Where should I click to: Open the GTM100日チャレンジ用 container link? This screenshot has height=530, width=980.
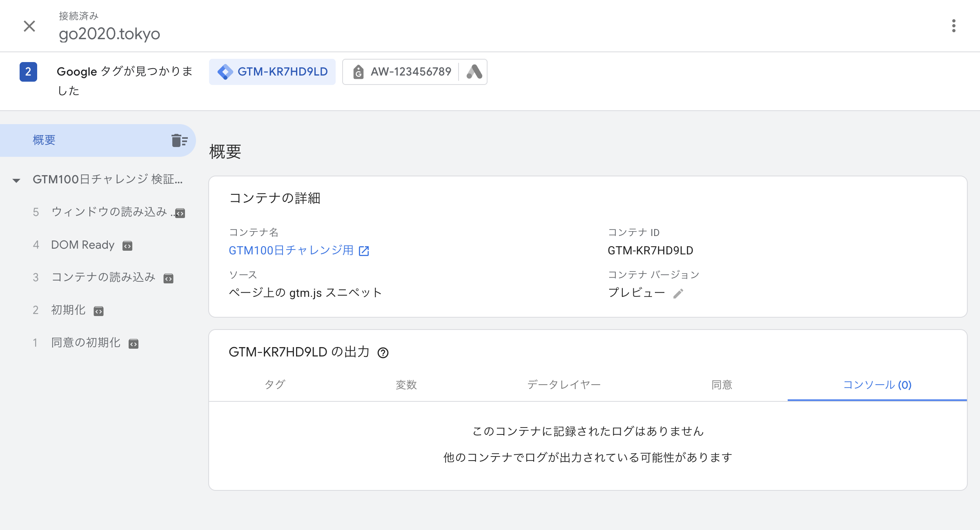point(291,250)
